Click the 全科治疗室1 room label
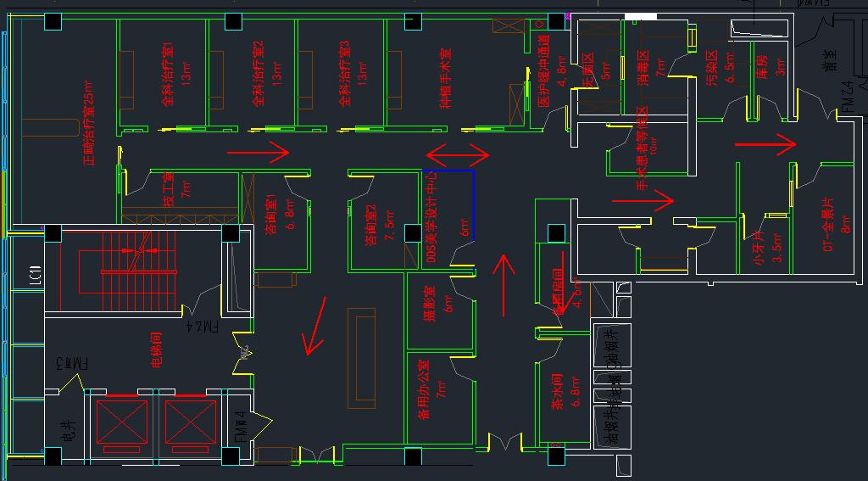The width and height of the screenshot is (868, 481). click(167, 74)
